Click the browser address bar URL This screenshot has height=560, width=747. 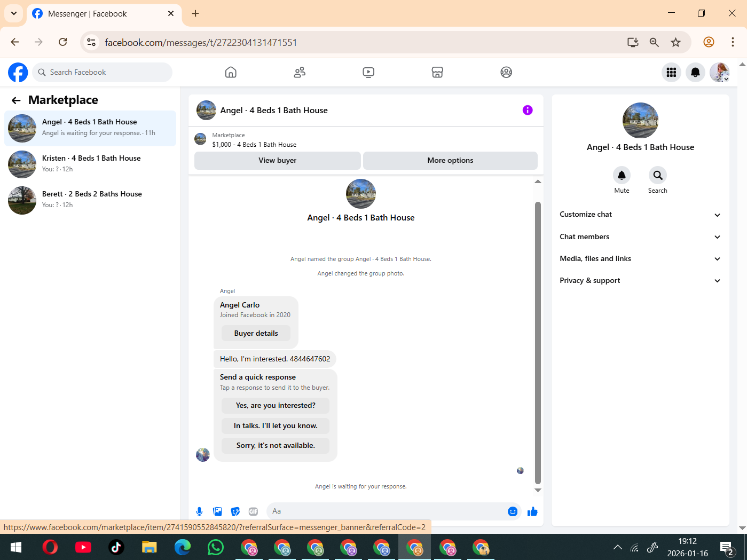pos(201,42)
